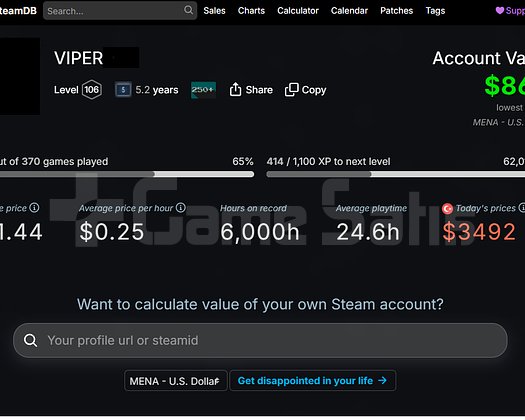Click the '$3492' today's prices value
Viewport: 525px width, 420px height.
[479, 231]
